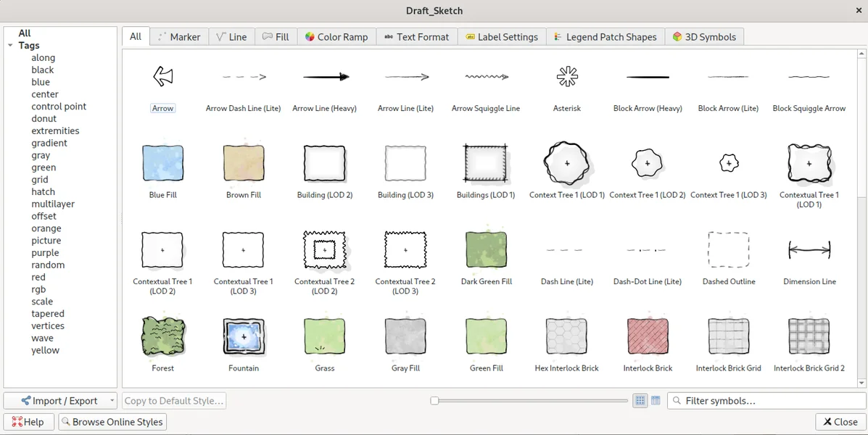Screen dimensions: 868x435
Task: Switch to icon view mode
Action: (x=640, y=401)
